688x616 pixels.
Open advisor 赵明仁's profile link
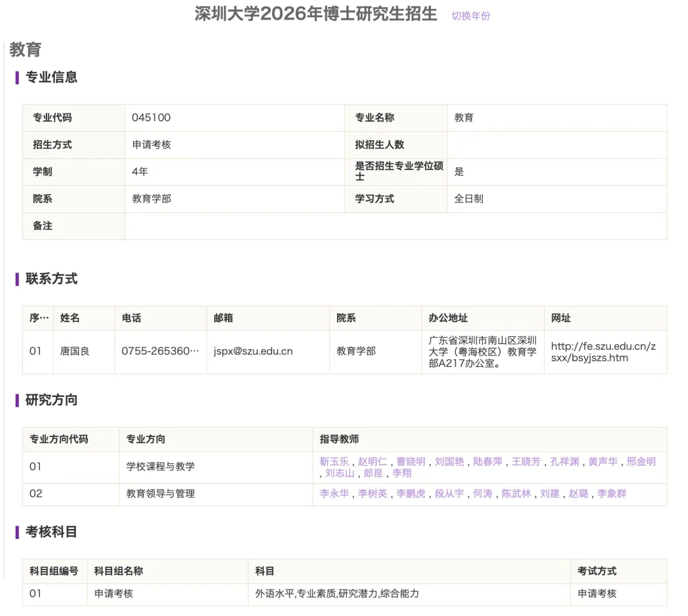point(373,462)
